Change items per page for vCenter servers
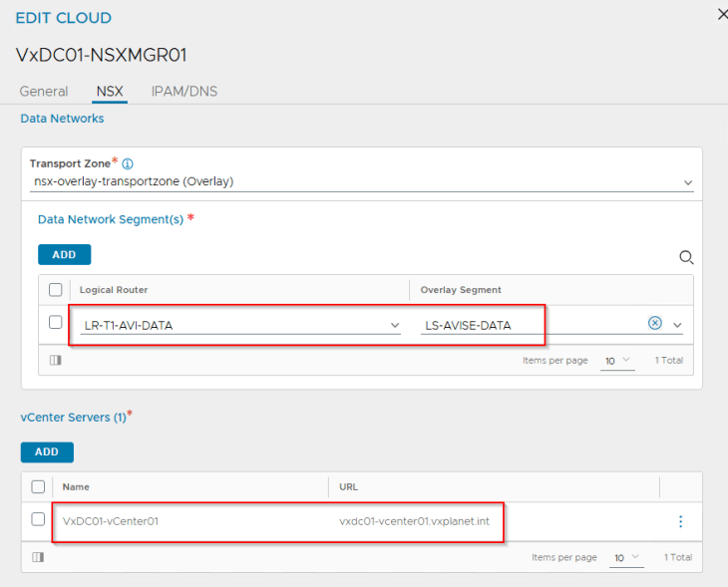 click(625, 557)
